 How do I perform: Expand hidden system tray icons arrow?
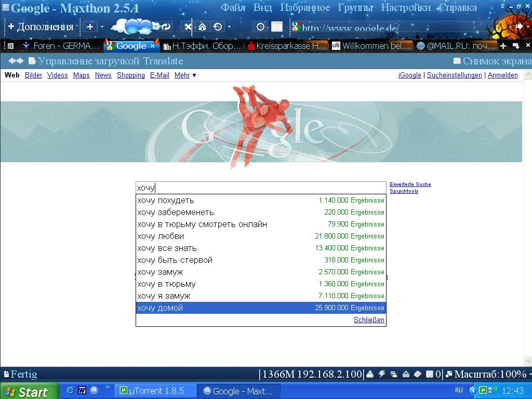coord(472,391)
